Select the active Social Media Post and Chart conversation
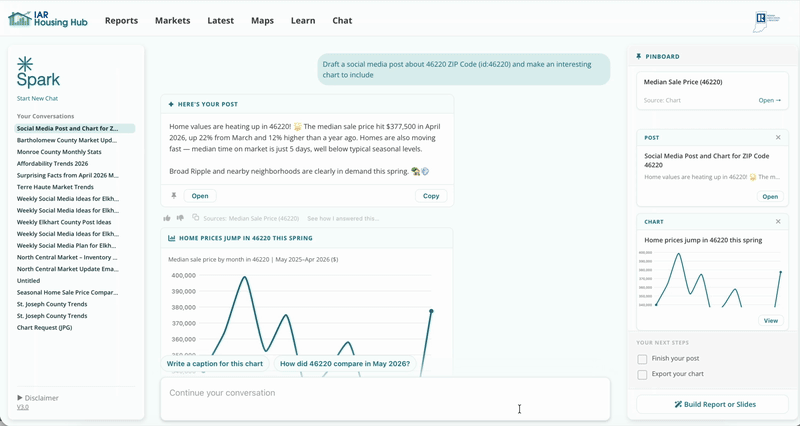This screenshot has height=426, width=800. [x=74, y=129]
